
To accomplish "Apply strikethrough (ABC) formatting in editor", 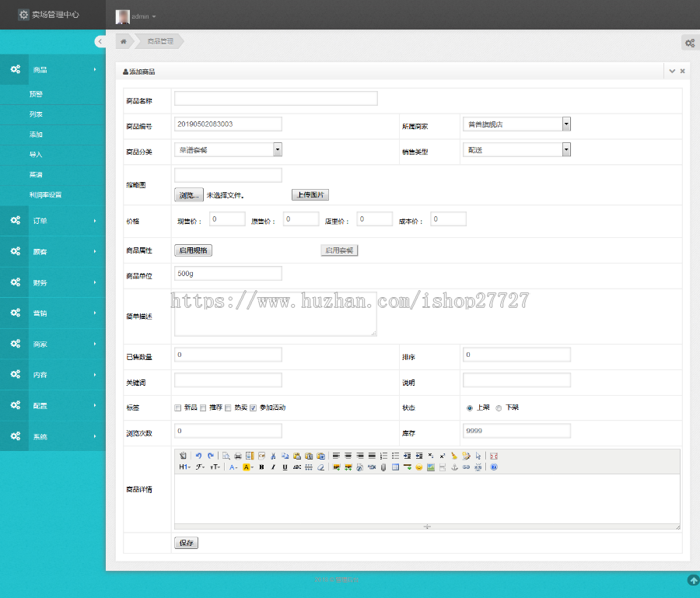I will (x=297, y=467).
